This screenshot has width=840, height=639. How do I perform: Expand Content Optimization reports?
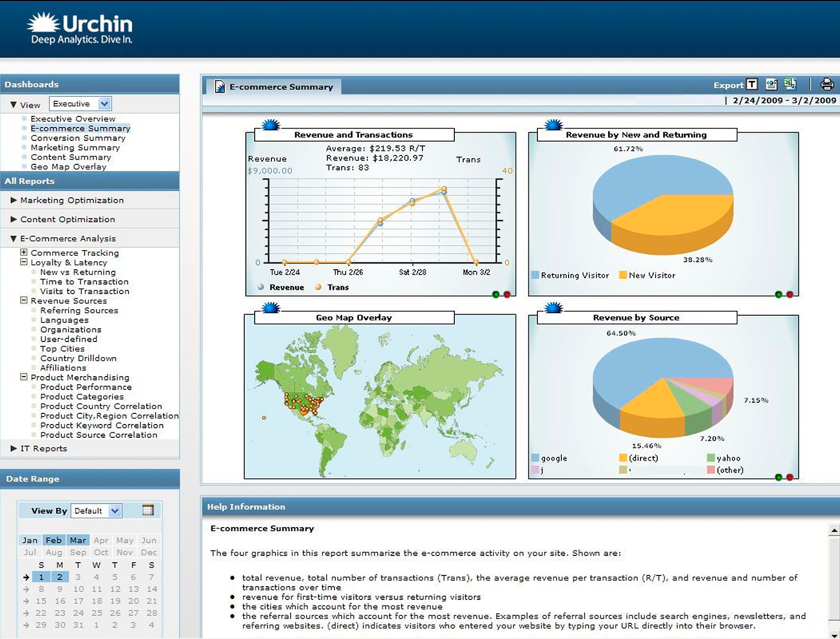(14, 219)
